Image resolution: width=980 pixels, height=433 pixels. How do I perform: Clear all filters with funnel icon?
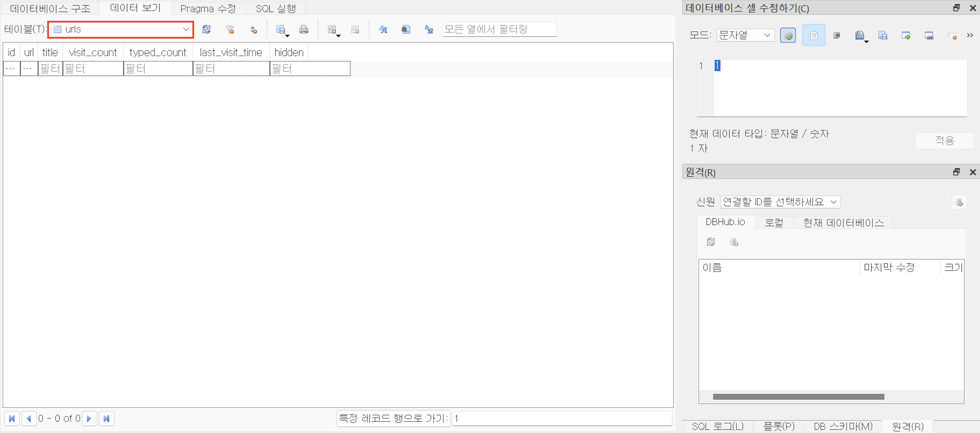tap(229, 29)
